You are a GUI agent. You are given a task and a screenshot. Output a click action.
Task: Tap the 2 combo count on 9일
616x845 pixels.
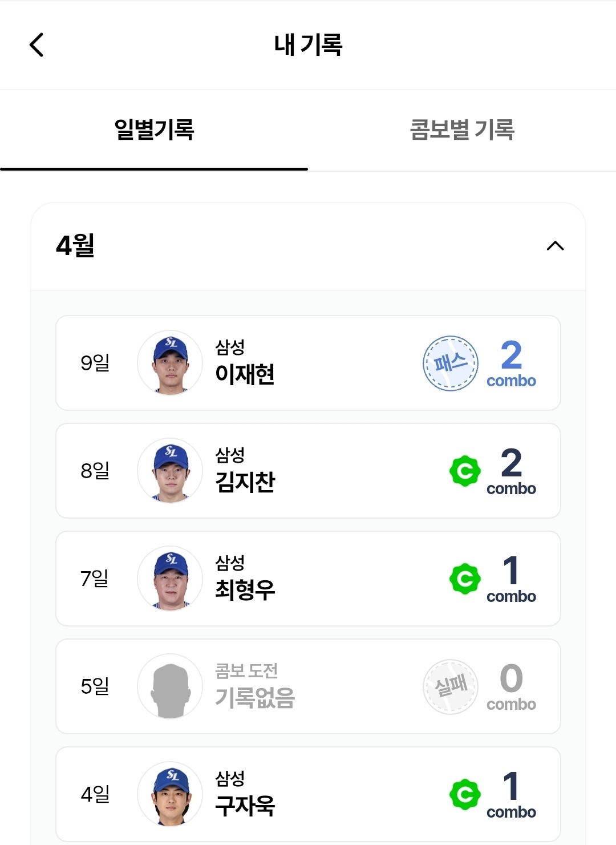click(x=511, y=363)
